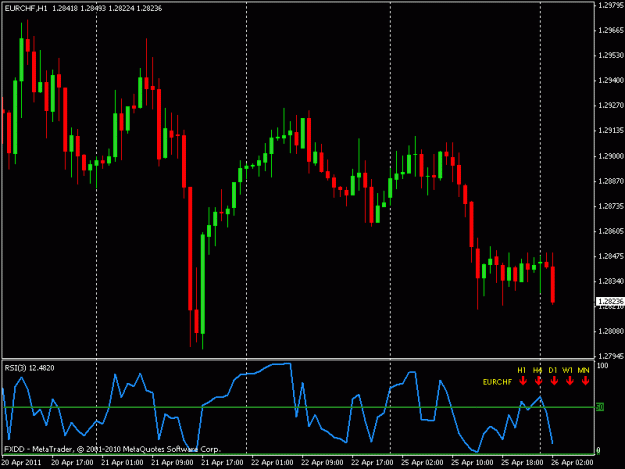The image size is (625, 469).
Task: Click time axis label 25 Apr 02:00
Action: 422,463
